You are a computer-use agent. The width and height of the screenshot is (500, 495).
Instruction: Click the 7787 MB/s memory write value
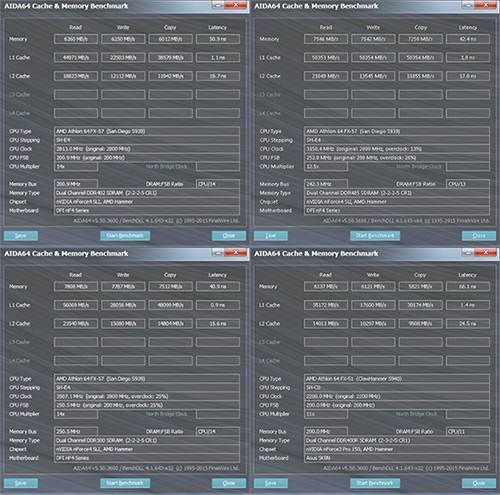123,286
